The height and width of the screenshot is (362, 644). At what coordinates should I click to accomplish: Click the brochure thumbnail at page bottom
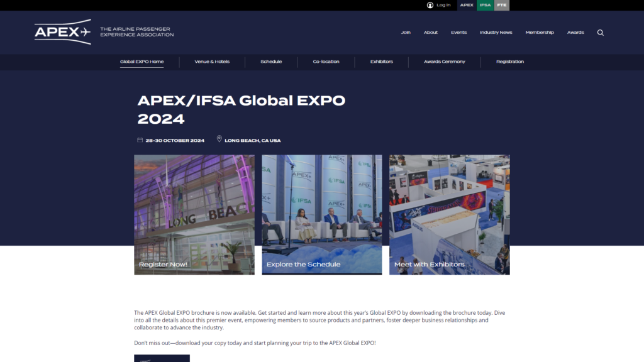point(162,358)
